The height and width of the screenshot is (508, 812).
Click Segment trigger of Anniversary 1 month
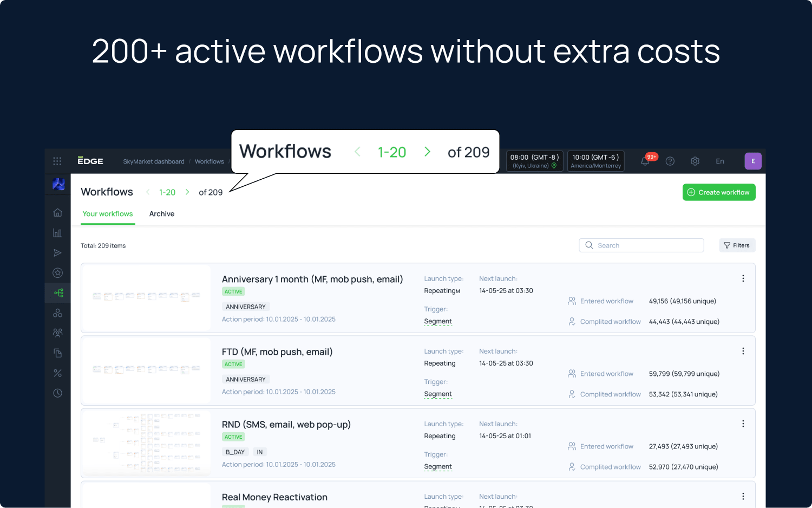[438, 321]
